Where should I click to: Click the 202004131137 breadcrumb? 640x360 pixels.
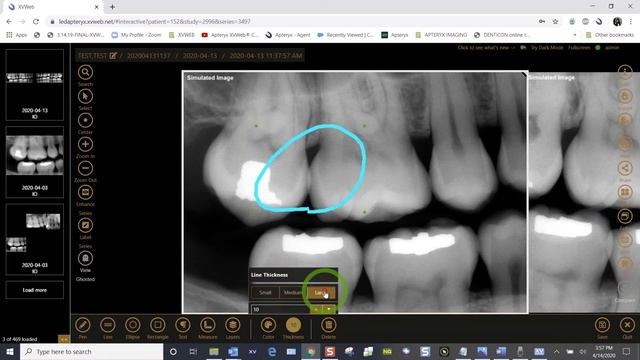pyautogui.click(x=148, y=56)
